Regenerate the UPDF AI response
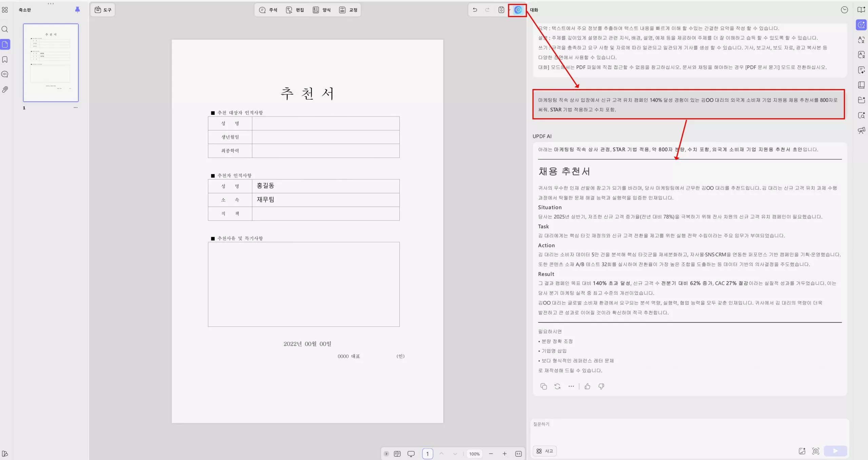 click(557, 386)
